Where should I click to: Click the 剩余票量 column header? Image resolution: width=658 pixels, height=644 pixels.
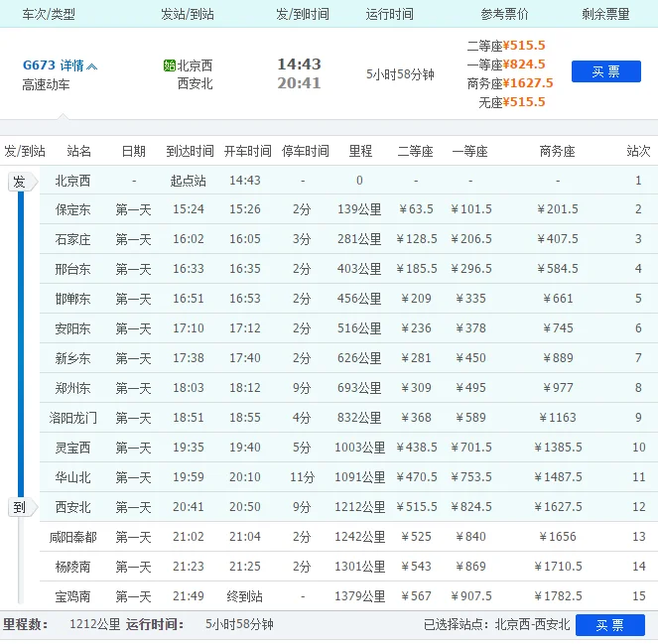point(605,14)
